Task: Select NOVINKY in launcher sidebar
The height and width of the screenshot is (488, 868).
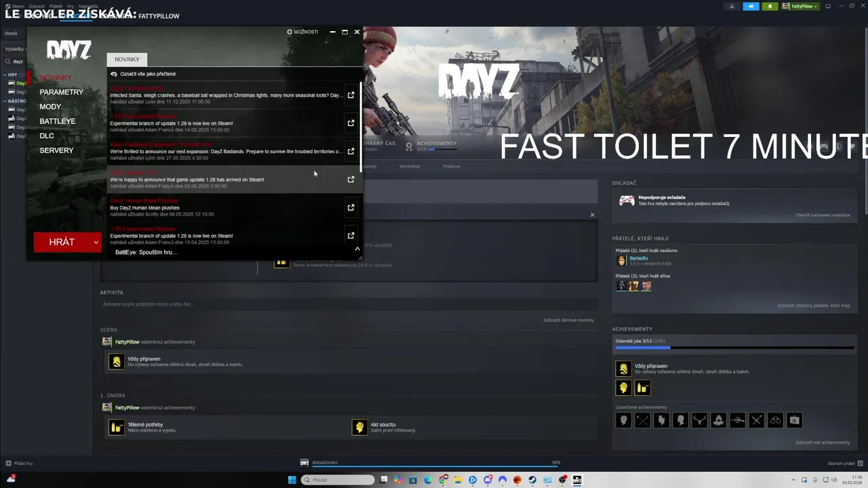Action: tap(55, 77)
